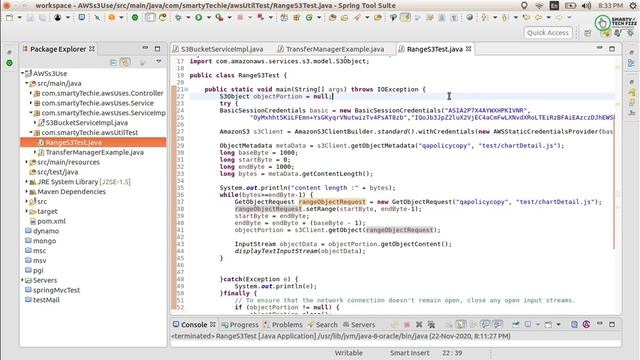
Task: Expand Maven Dependencies node
Action: coord(27,191)
